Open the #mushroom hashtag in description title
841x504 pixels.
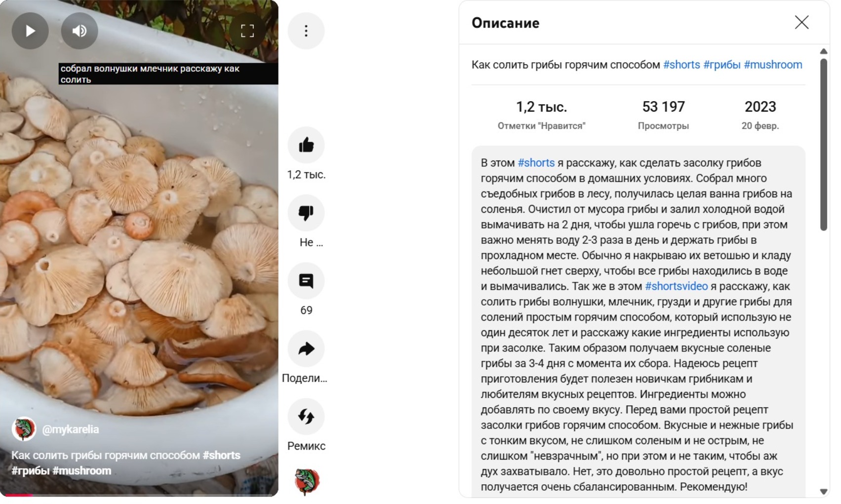(773, 65)
